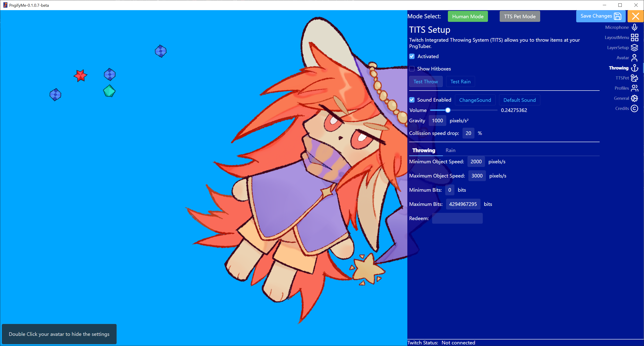Open the LayoutMenu grid icon

(x=634, y=37)
